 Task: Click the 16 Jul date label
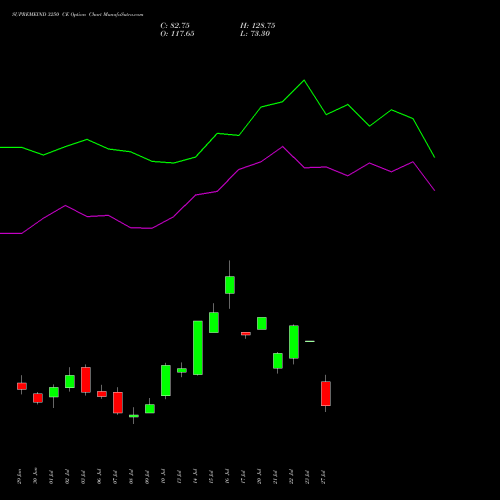[x=227, y=477]
